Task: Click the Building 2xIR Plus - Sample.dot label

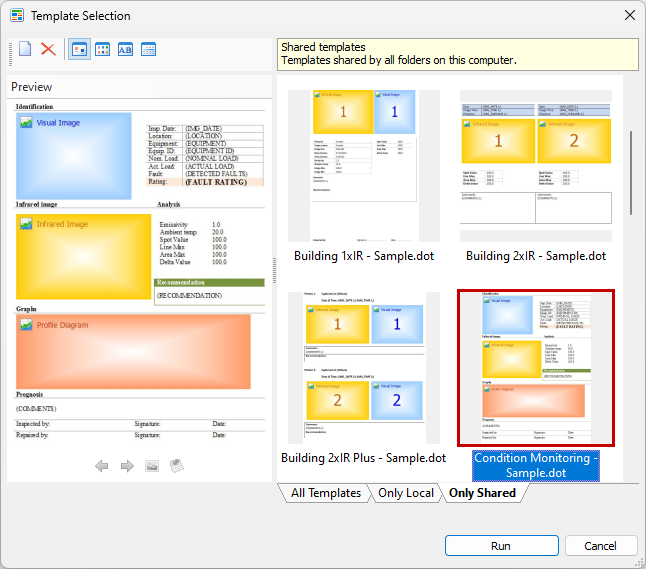Action: (363, 458)
